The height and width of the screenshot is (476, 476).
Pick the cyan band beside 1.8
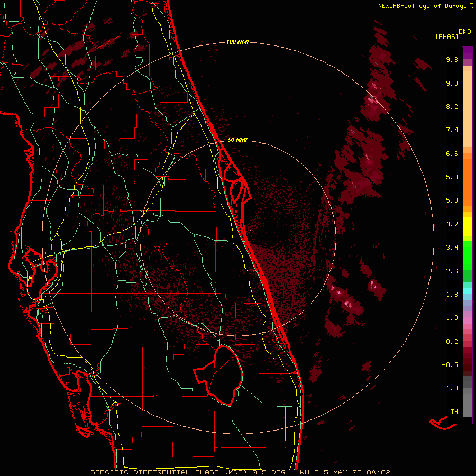point(467,291)
